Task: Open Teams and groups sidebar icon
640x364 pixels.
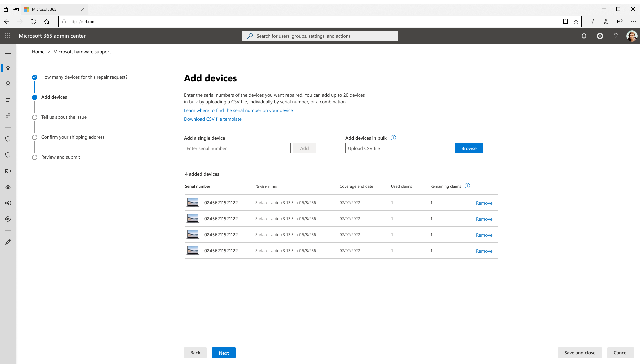Action: point(8,116)
